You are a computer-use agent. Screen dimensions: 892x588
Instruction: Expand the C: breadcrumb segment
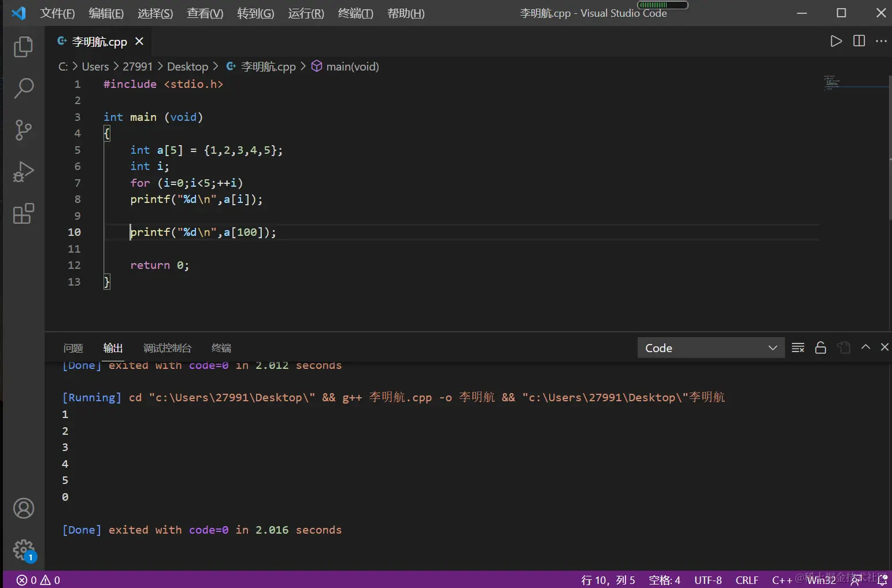pyautogui.click(x=63, y=66)
